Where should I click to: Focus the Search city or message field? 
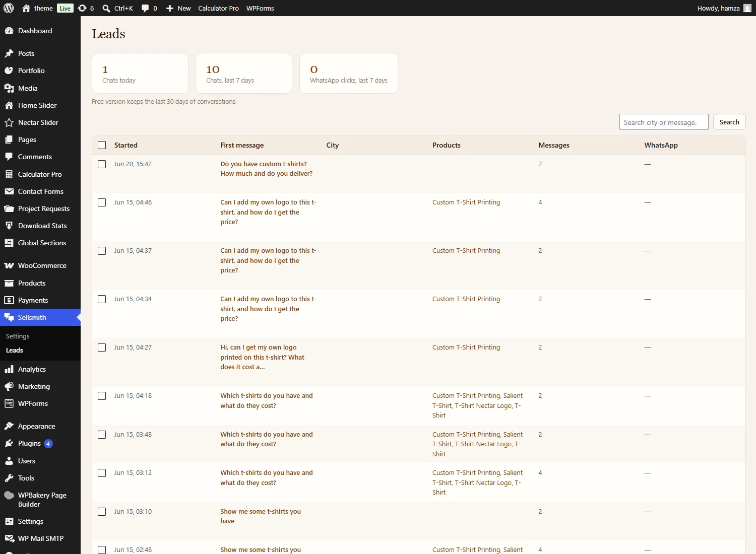click(x=664, y=122)
